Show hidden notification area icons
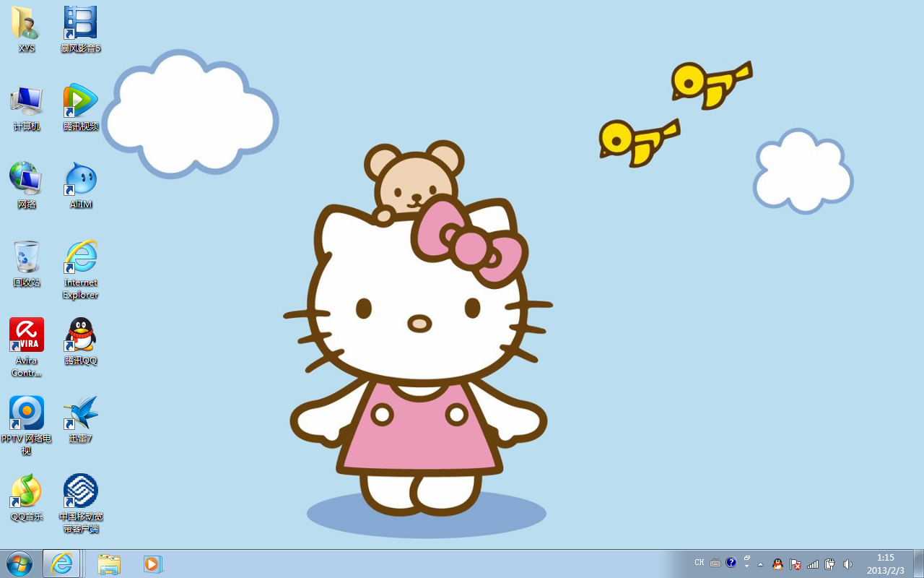 tap(760, 564)
